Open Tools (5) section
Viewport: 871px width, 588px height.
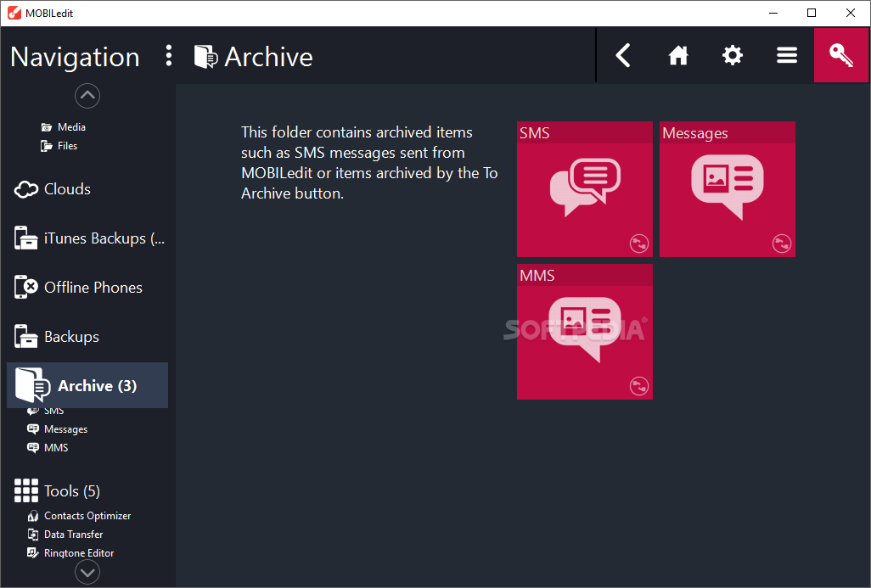pyautogui.click(x=57, y=490)
